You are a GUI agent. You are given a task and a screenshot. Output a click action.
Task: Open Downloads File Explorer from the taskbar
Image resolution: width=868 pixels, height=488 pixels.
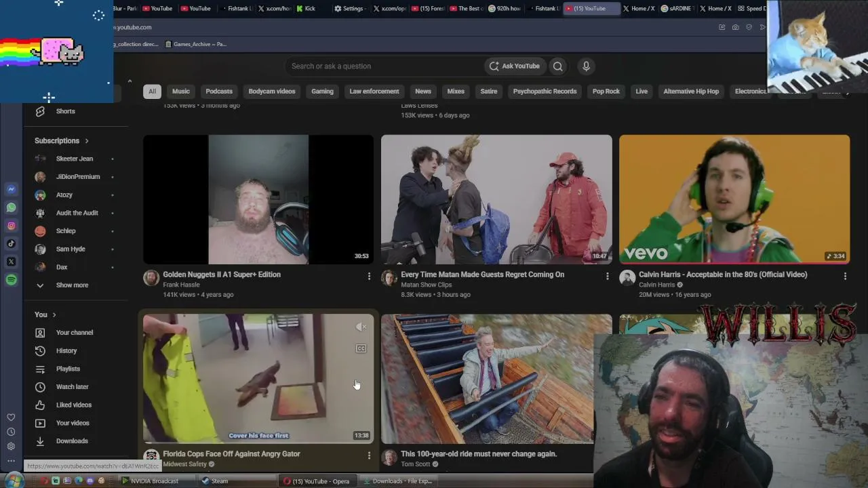[397, 481]
